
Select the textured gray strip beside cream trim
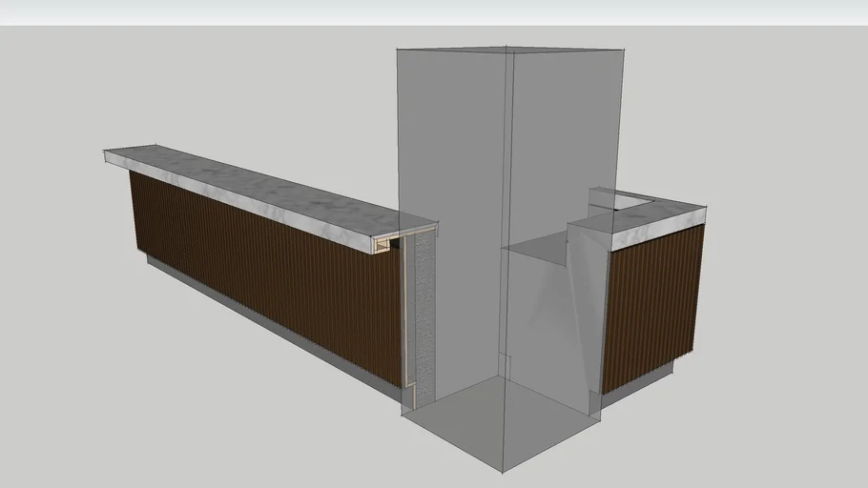(424, 315)
